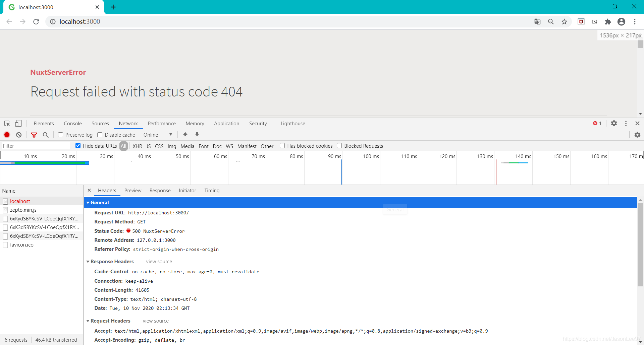Open the Timing tab of the request
Screen dimensions: 644x345
click(212, 191)
